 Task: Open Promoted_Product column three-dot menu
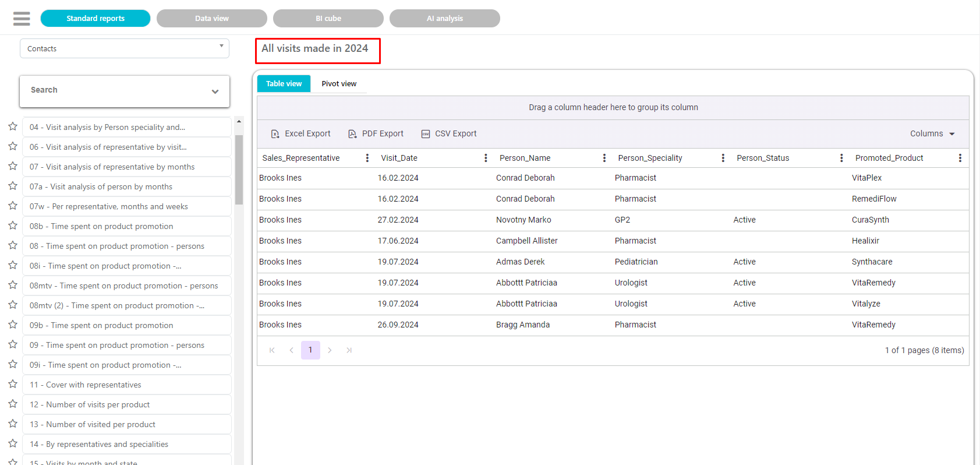[960, 158]
